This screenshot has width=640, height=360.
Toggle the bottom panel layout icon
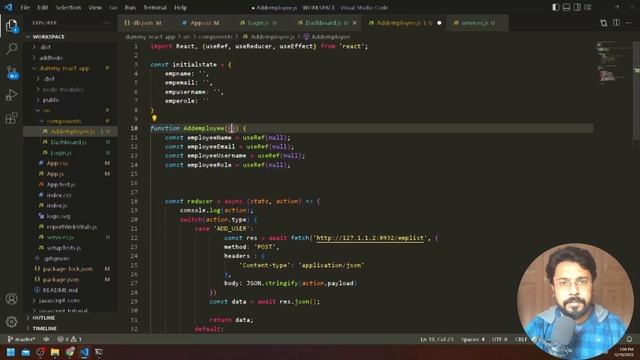click(x=566, y=7)
